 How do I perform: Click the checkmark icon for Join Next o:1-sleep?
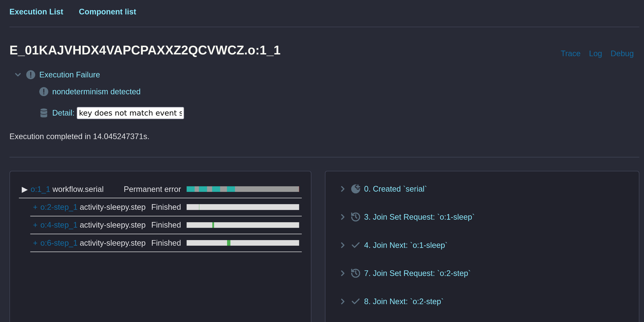[x=356, y=245]
